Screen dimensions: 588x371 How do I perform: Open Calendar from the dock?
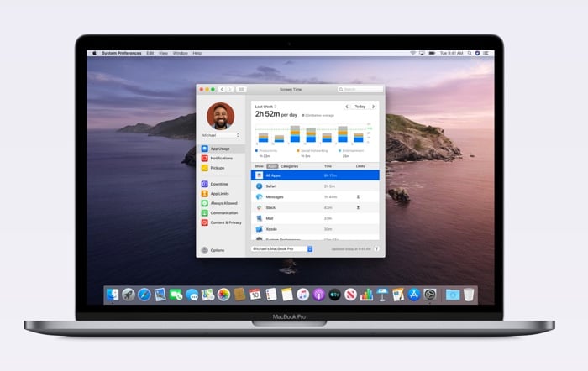[x=255, y=295]
